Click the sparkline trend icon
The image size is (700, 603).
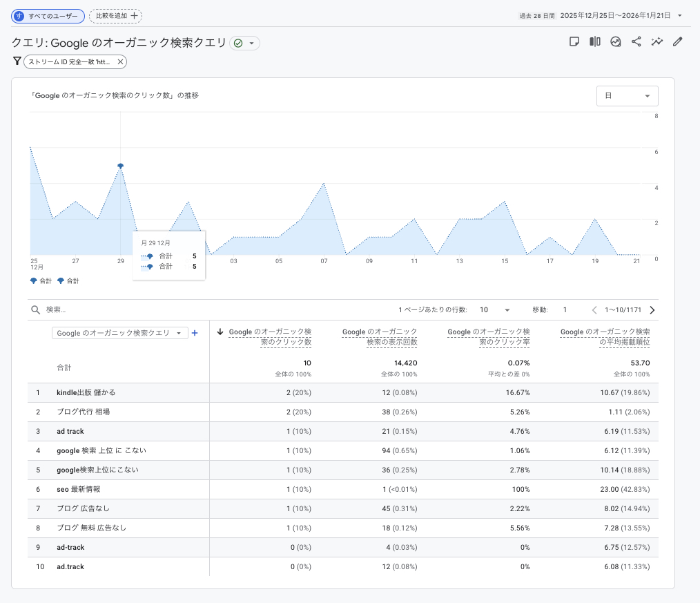coord(657,42)
